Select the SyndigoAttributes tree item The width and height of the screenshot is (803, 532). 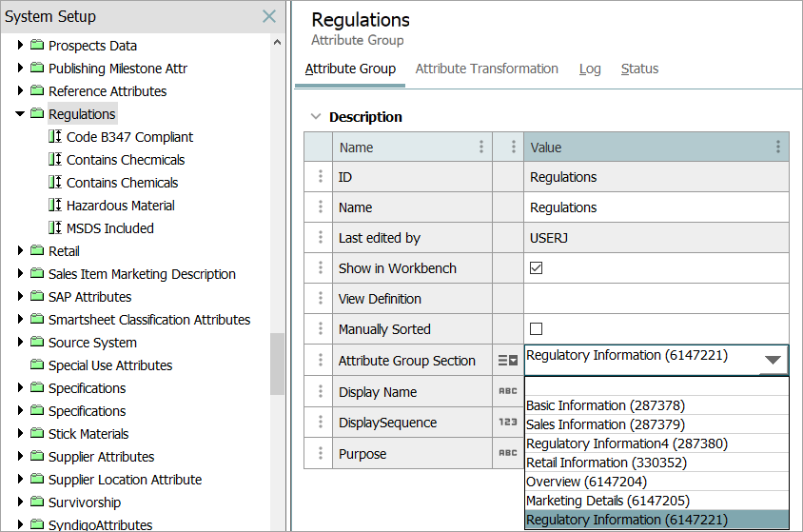101,524
